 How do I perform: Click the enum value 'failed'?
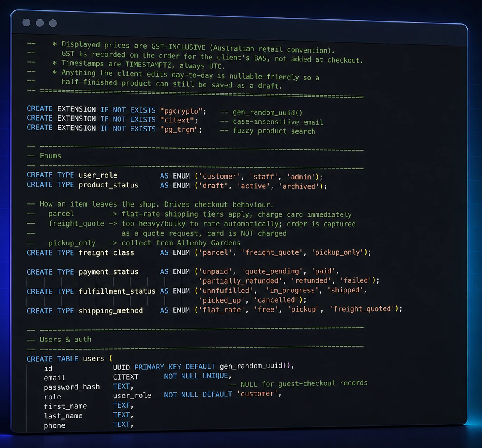pos(356,280)
